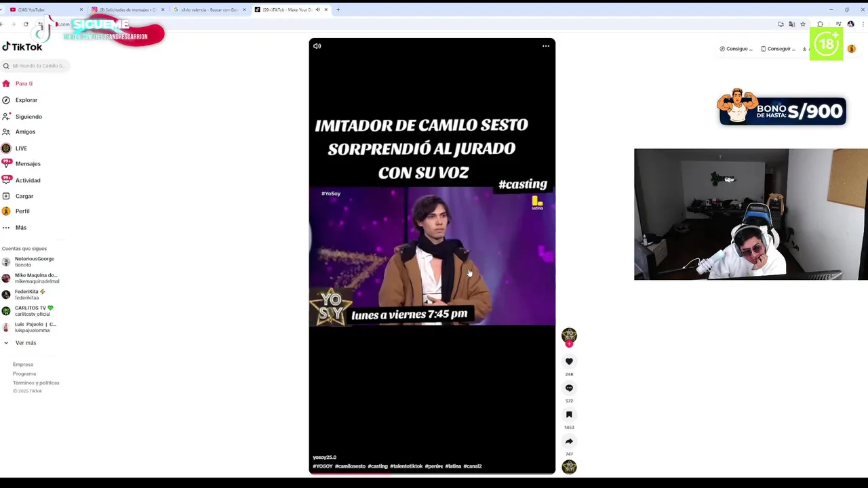Like the video with the heart icon
This screenshot has width=868, height=488.
[569, 361]
